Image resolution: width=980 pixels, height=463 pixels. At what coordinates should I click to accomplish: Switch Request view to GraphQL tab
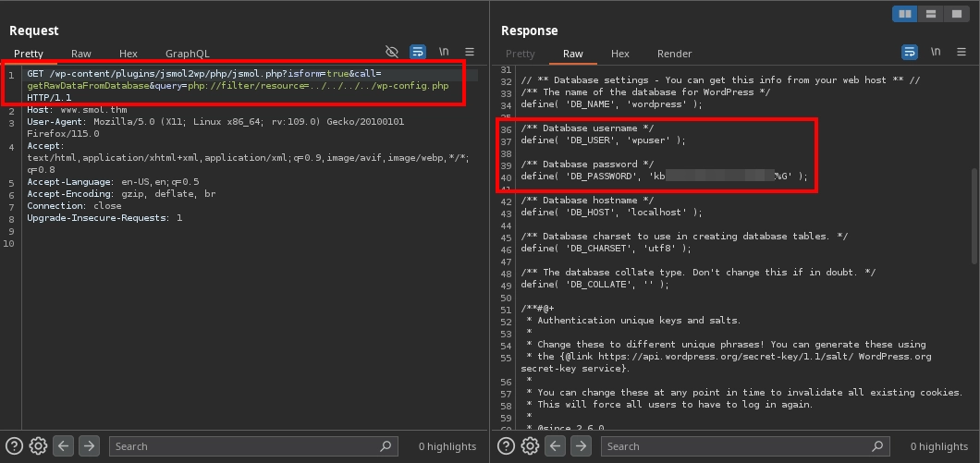coord(187,54)
